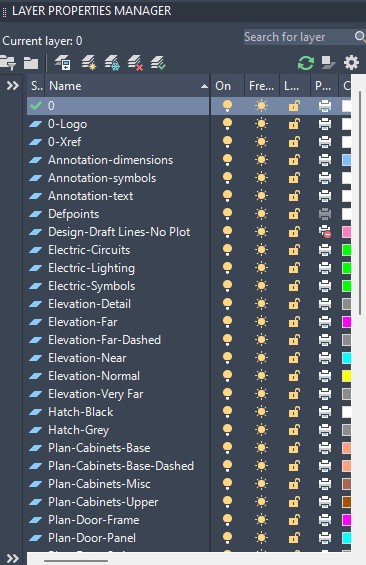This screenshot has width=366, height=565.
Task: Lock the Plan-Door-Frame layer padlock
Action: point(294,520)
